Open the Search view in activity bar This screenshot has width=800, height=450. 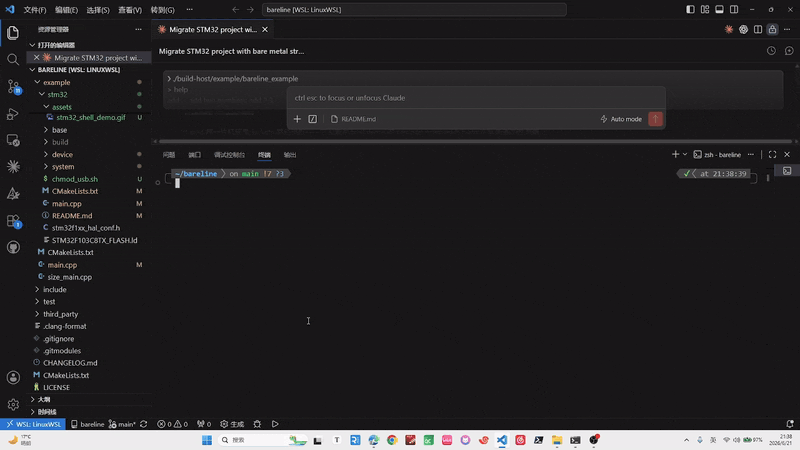tap(13, 60)
